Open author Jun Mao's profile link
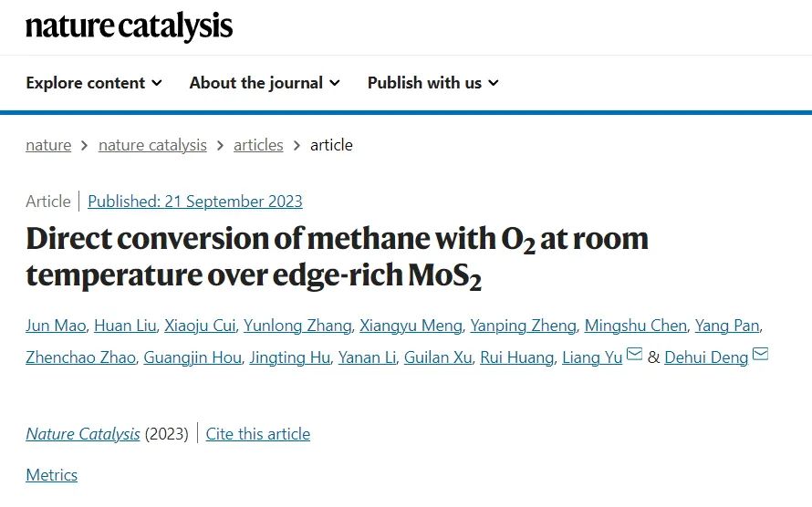This screenshot has width=812, height=507. 55,326
